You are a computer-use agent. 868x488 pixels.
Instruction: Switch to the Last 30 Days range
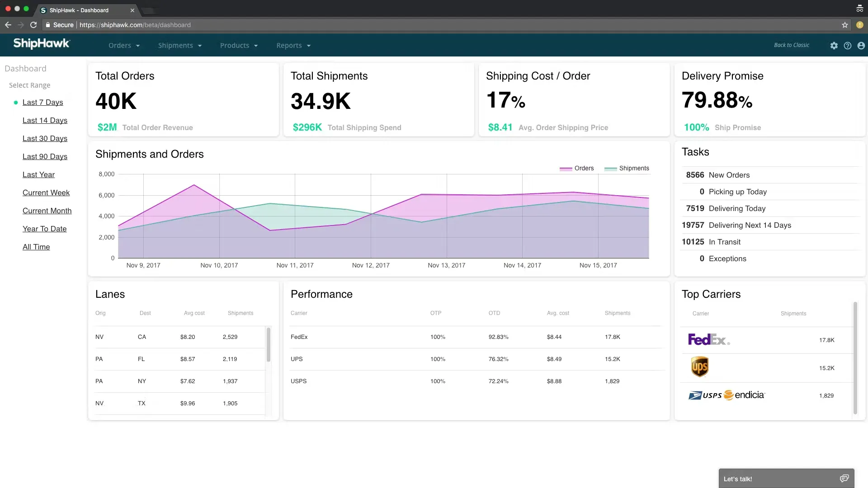(45, 139)
